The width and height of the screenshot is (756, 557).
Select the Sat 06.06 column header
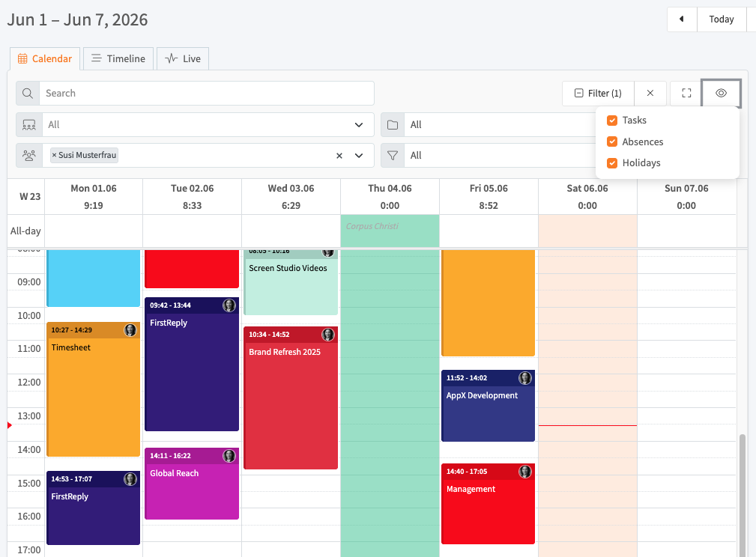tap(587, 197)
